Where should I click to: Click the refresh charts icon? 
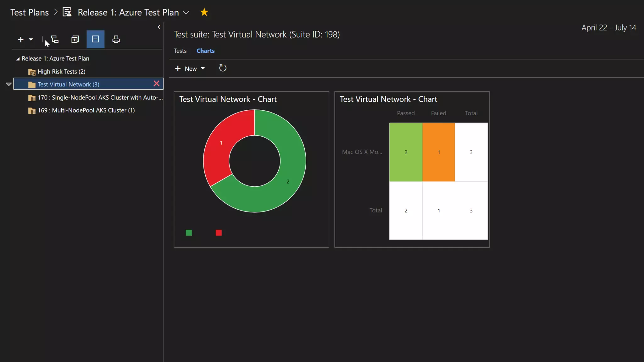tap(223, 68)
